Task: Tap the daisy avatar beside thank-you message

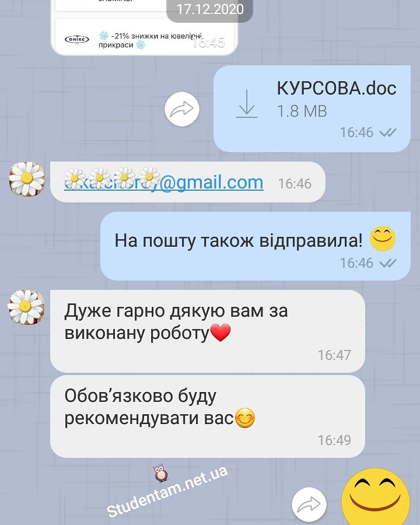Action: (26, 307)
